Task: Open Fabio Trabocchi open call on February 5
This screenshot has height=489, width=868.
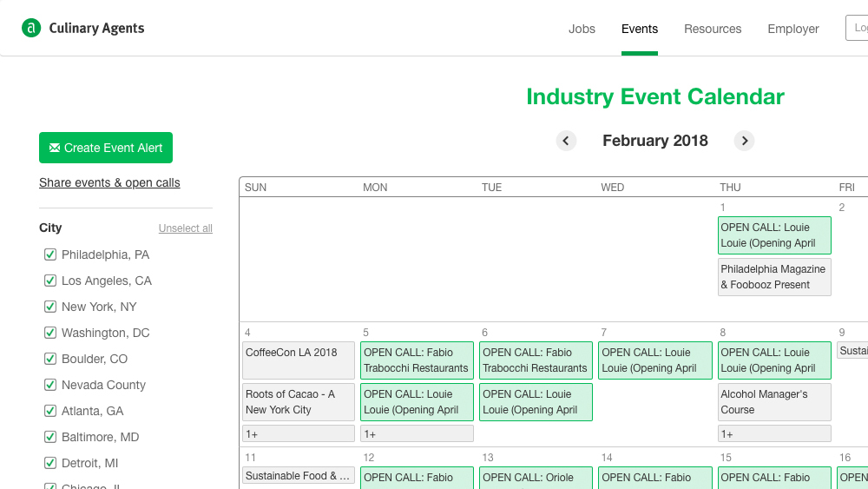Action: [417, 360]
